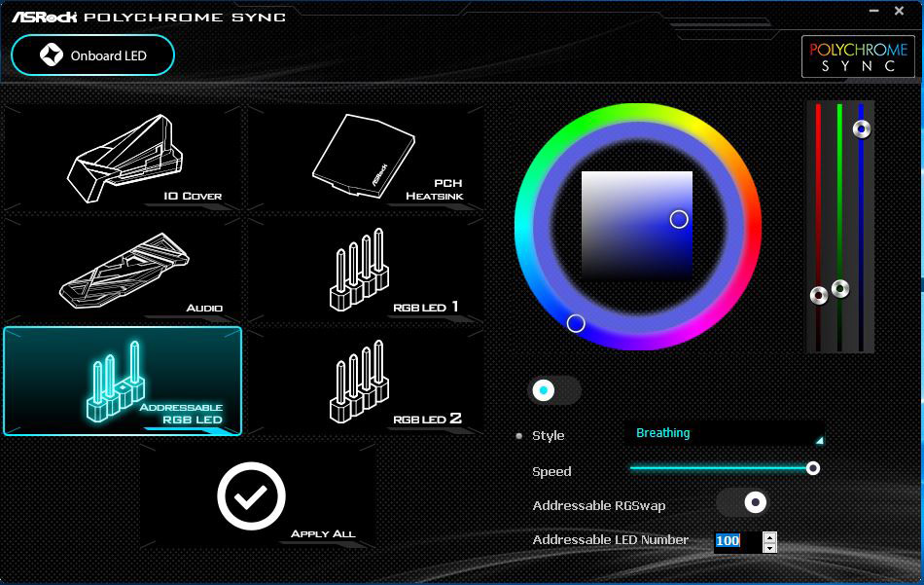Image resolution: width=924 pixels, height=585 pixels.
Task: Click the green channel slider knob
Action: pyautogui.click(x=840, y=289)
